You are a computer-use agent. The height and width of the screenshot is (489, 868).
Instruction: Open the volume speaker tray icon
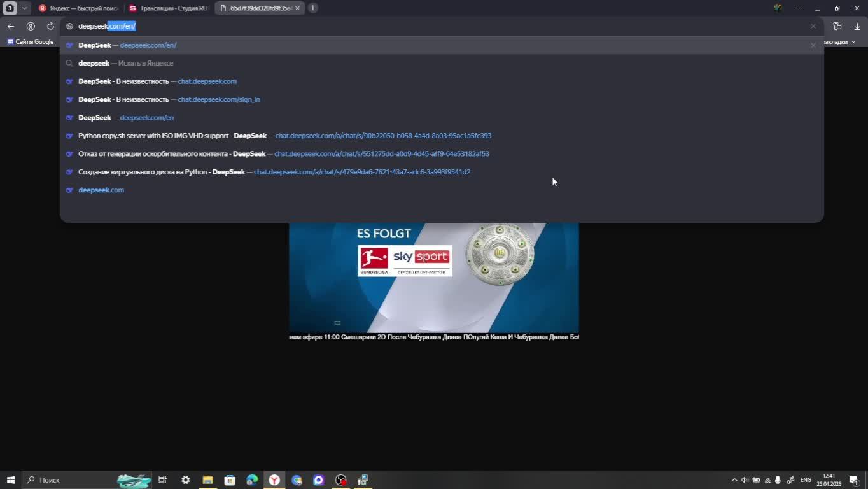pos(745,480)
